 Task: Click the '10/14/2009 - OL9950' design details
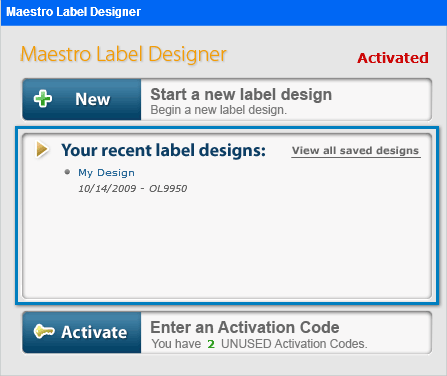(133, 189)
